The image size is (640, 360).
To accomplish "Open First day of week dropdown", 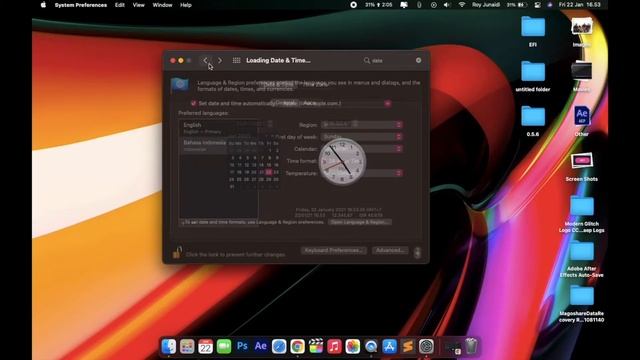I will tap(362, 137).
